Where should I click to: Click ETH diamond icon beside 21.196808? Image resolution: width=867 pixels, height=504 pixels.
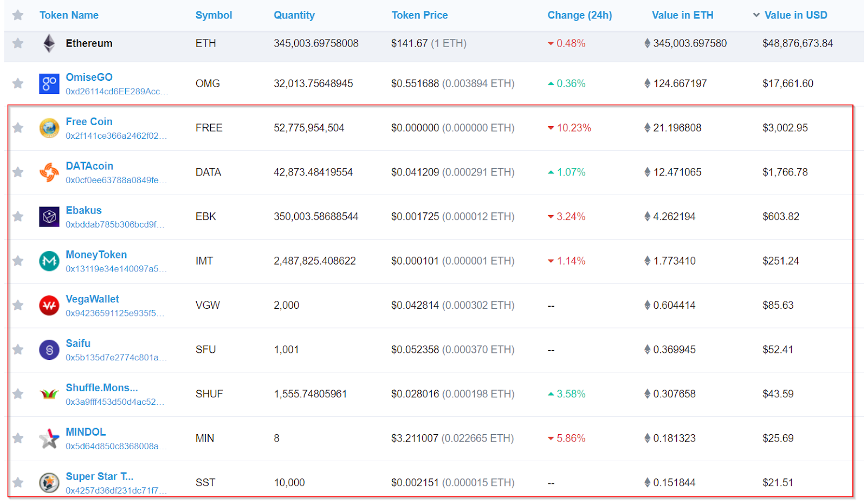647,128
